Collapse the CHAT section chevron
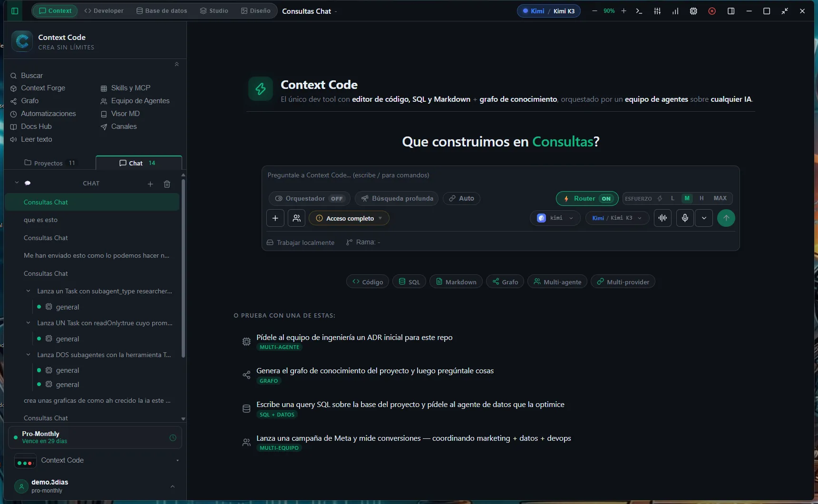The height and width of the screenshot is (504, 818). (x=17, y=183)
